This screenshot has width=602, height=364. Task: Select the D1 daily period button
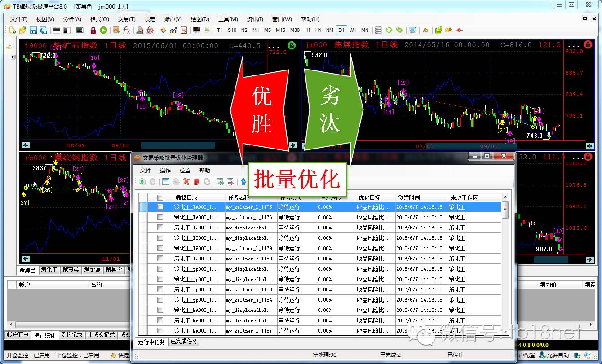coord(341,30)
